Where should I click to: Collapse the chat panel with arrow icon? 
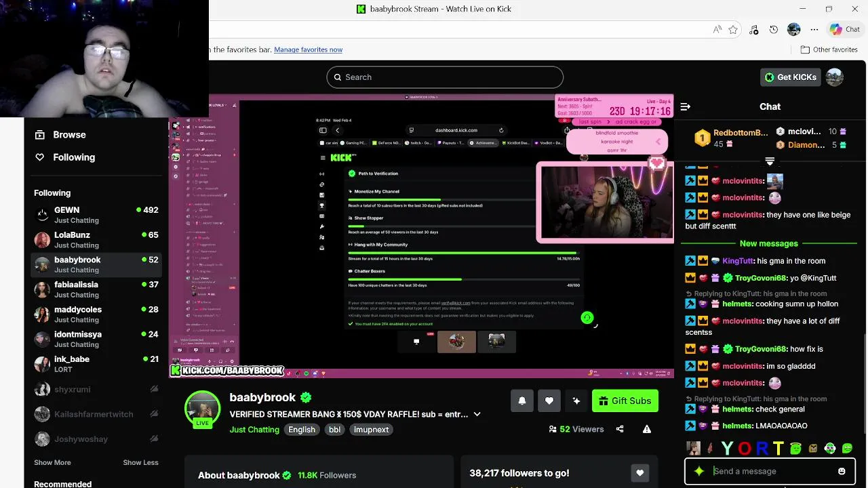pyautogui.click(x=686, y=106)
